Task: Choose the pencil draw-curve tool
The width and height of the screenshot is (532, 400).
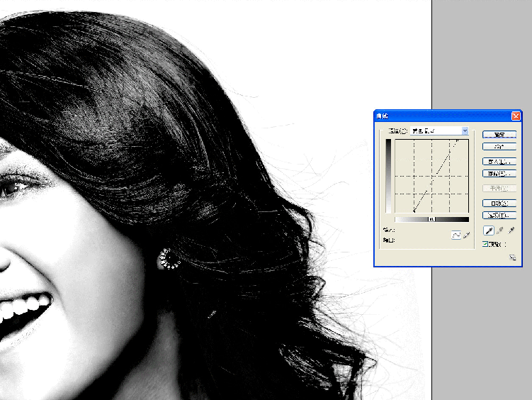Action: coord(466,235)
